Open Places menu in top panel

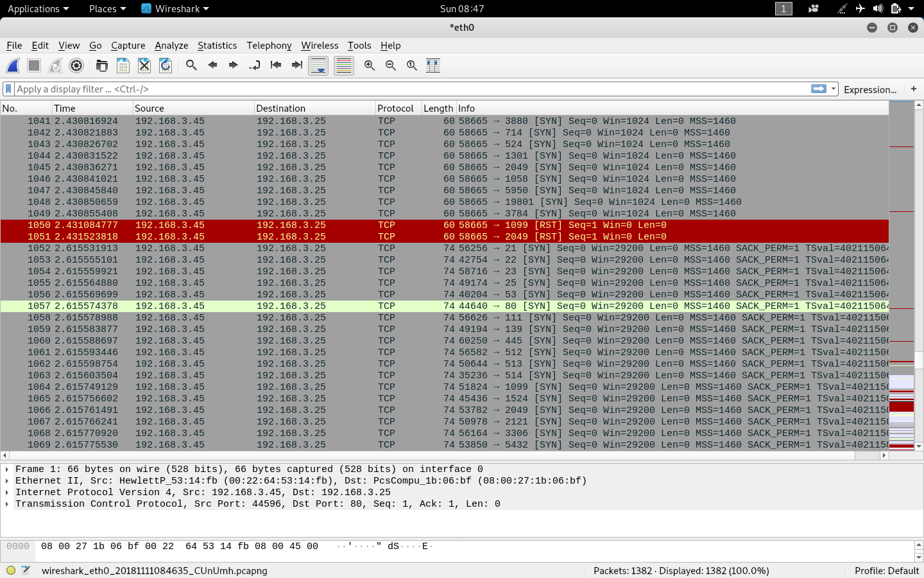click(x=107, y=9)
